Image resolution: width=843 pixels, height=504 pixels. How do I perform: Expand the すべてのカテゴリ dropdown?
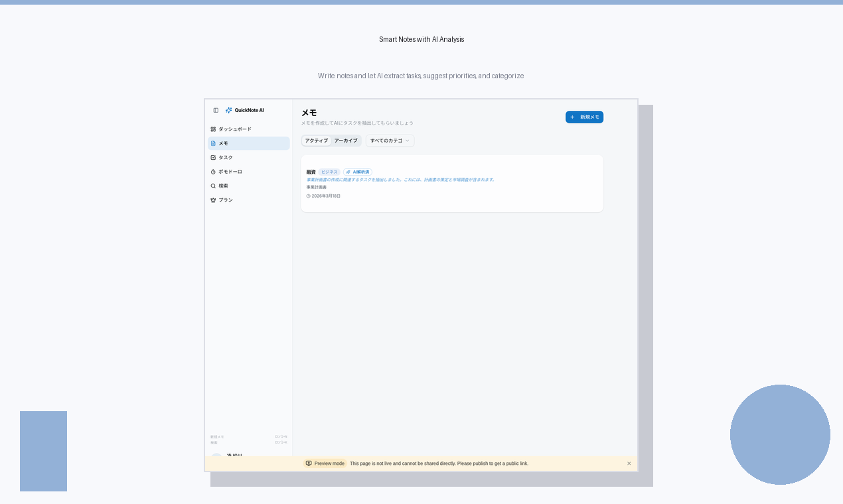tap(390, 141)
